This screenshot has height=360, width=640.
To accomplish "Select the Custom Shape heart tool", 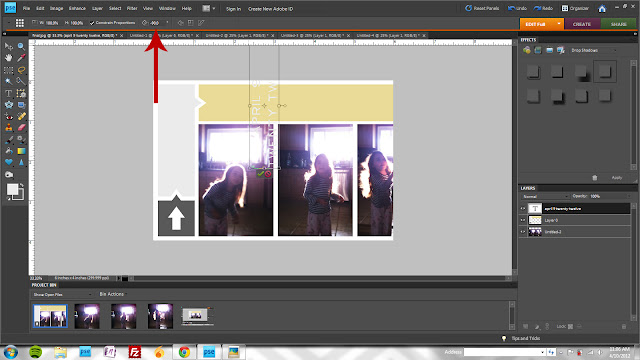I will (9, 162).
